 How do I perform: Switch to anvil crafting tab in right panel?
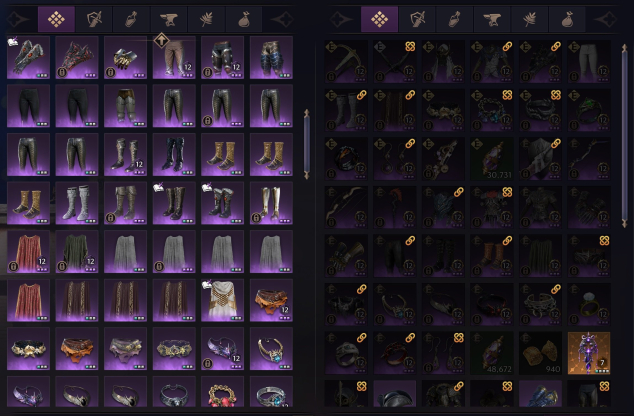492,19
